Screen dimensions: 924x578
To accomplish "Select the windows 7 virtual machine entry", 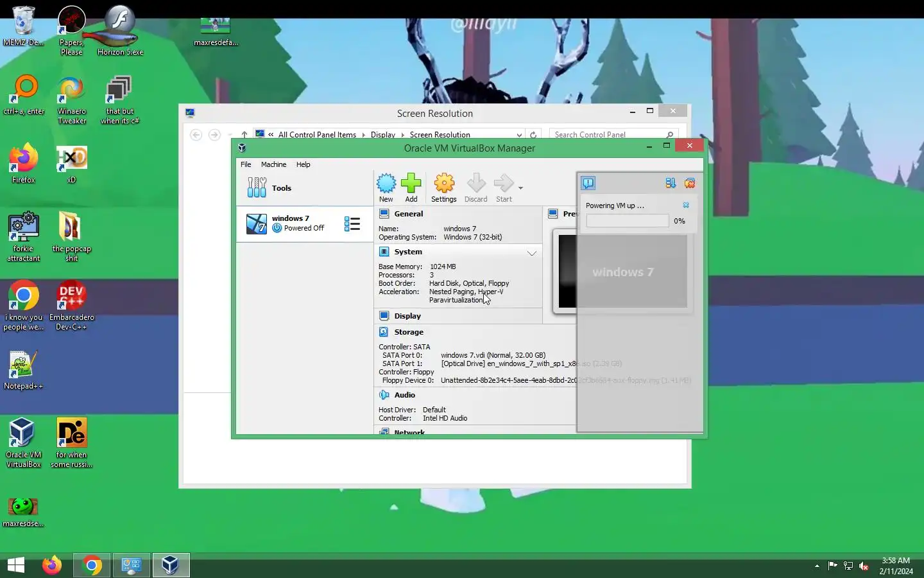I will (304, 223).
